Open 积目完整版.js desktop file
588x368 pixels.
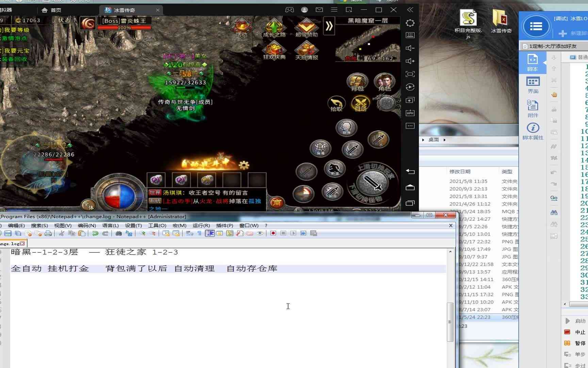(468, 24)
